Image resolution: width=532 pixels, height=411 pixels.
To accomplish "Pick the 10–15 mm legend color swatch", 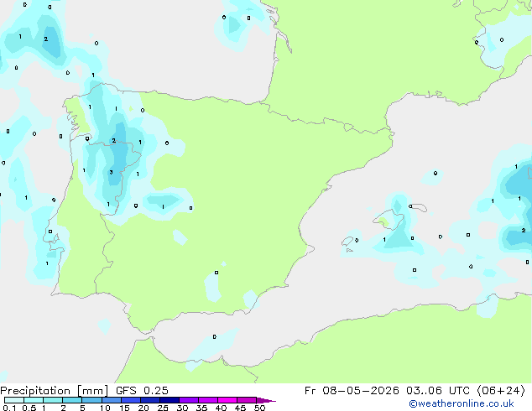I will [x=111, y=400].
